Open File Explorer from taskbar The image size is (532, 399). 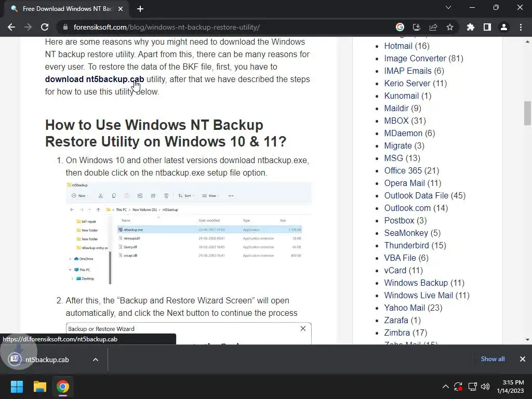[x=39, y=387]
